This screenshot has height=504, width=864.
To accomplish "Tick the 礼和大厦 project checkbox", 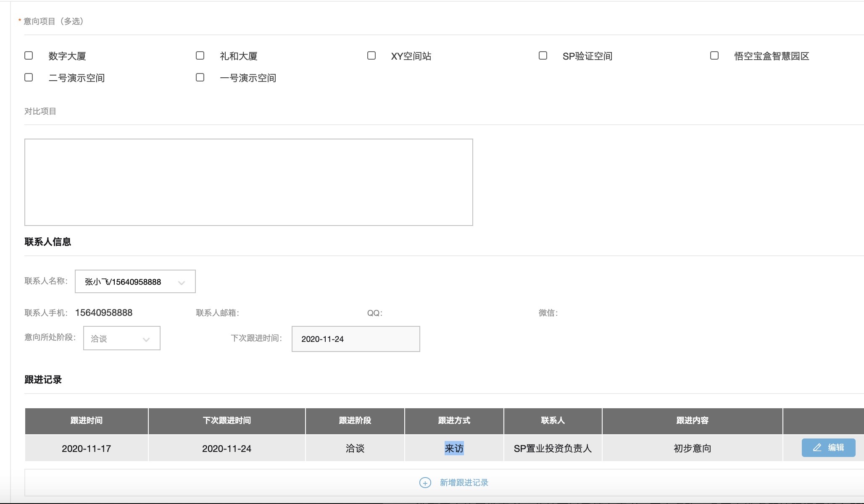I will tap(200, 55).
